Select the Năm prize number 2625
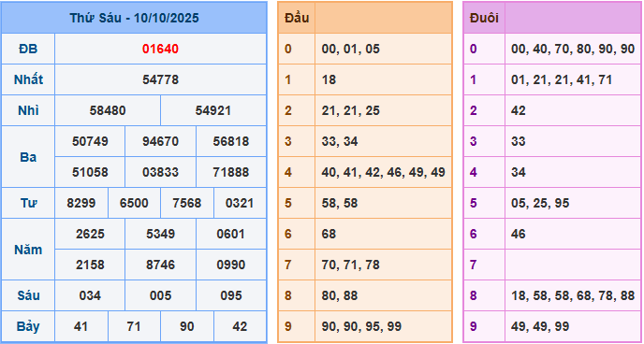This screenshot has width=644, height=344. 90,234
